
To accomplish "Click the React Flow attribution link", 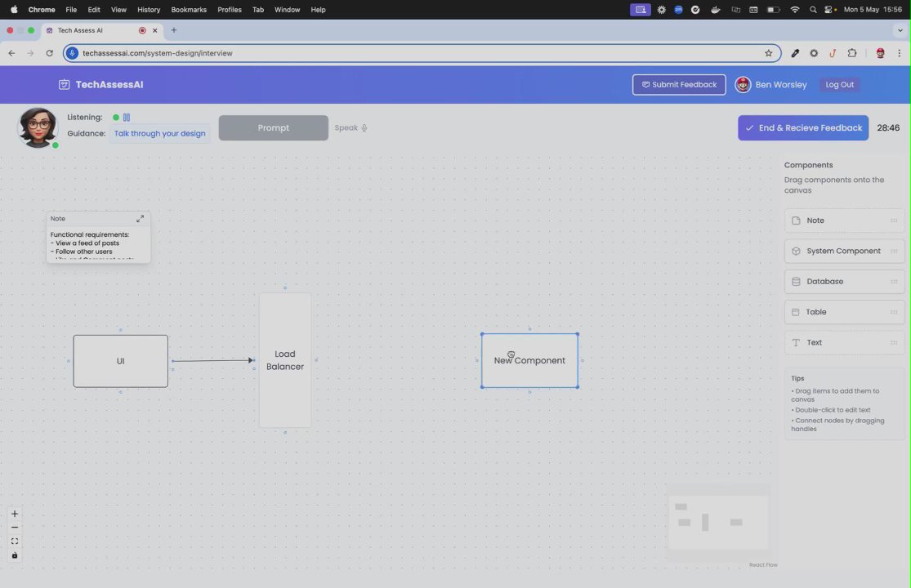I will tap(763, 565).
